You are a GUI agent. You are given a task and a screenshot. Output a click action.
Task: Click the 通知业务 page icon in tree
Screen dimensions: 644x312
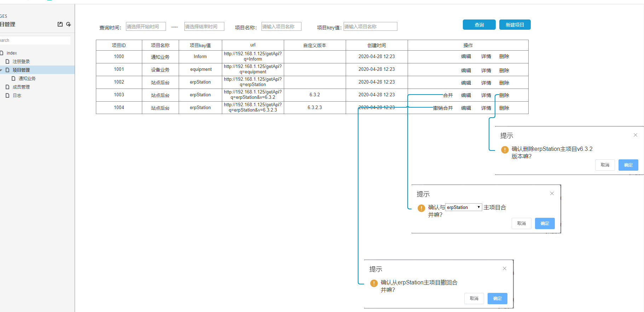[13, 78]
